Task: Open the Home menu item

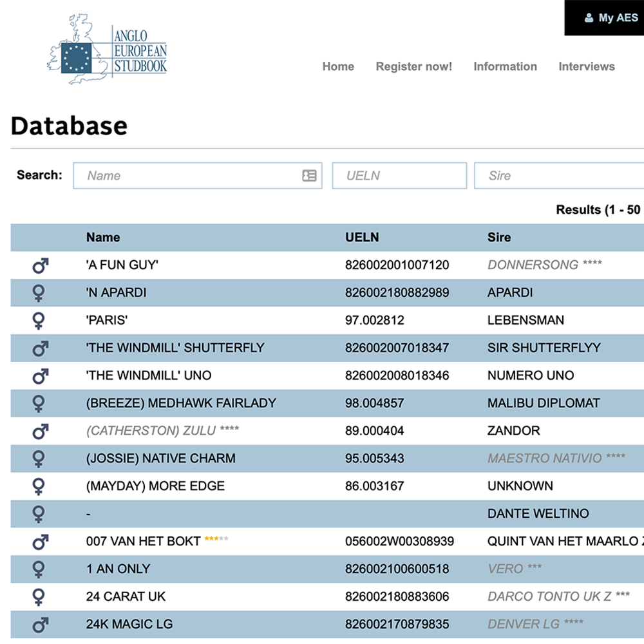Action: point(338,66)
